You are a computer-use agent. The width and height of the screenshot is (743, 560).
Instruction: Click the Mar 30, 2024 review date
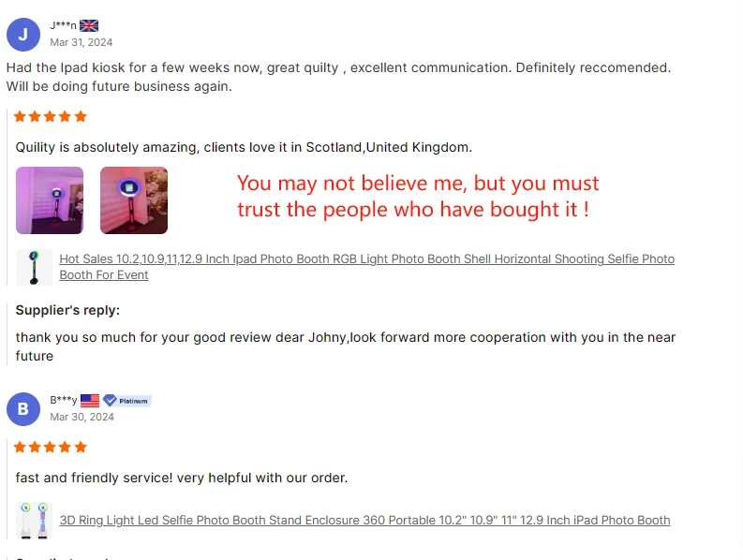click(82, 417)
